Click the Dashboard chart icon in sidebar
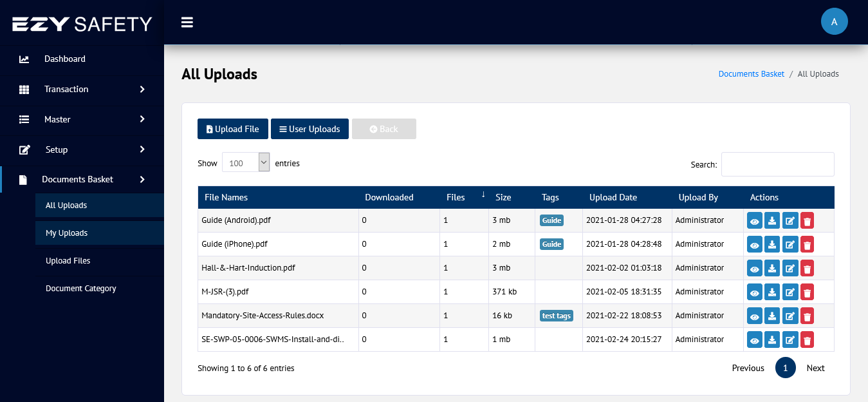 tap(24, 59)
